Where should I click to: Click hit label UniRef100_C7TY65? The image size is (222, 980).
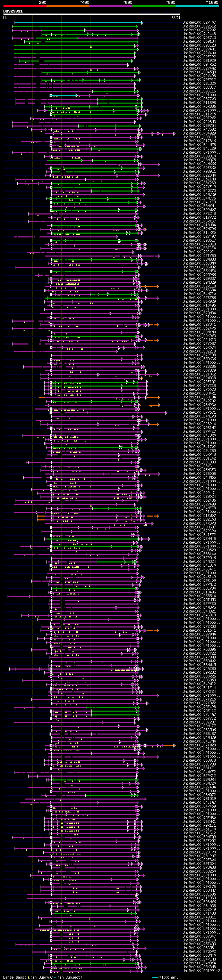pyautogui.click(x=199, y=256)
